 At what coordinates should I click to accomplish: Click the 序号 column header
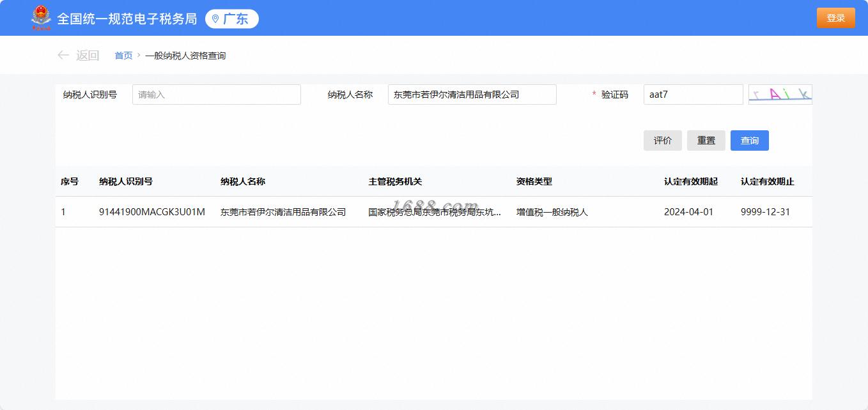[x=70, y=181]
